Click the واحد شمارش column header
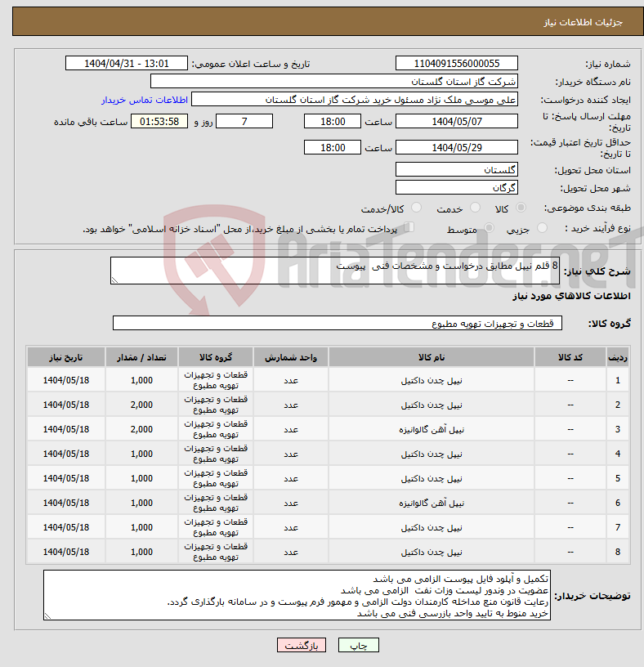This screenshot has height=667, width=644. pyautogui.click(x=291, y=357)
